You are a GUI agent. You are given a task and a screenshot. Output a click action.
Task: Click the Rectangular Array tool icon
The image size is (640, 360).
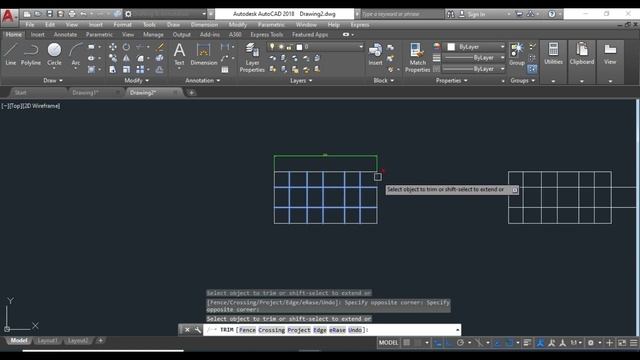coord(140,70)
